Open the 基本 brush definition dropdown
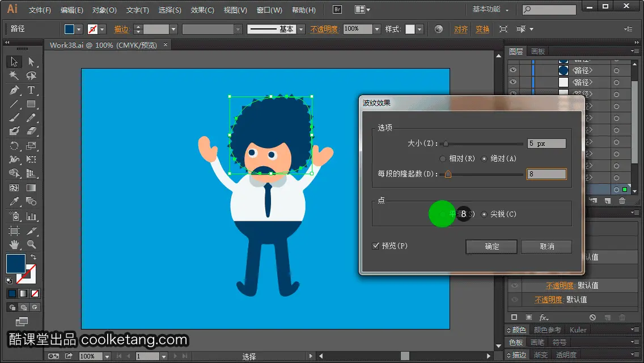 coord(301,29)
